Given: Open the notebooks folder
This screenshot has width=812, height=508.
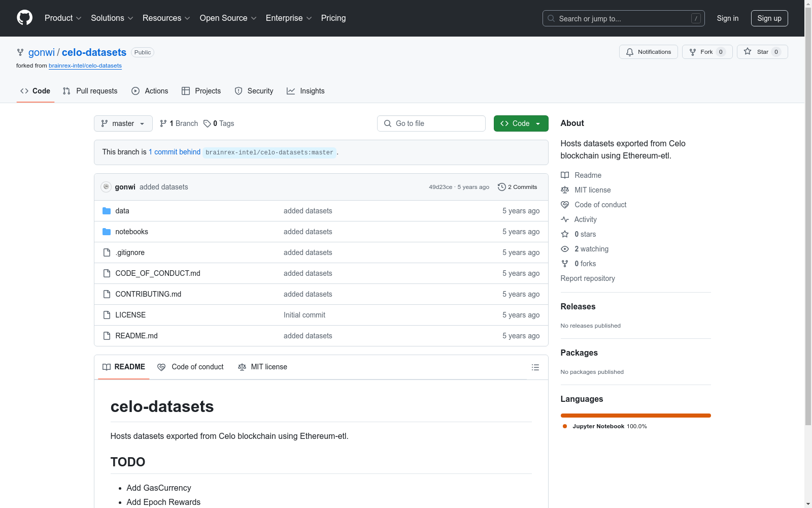Looking at the screenshot, I should pos(131,232).
